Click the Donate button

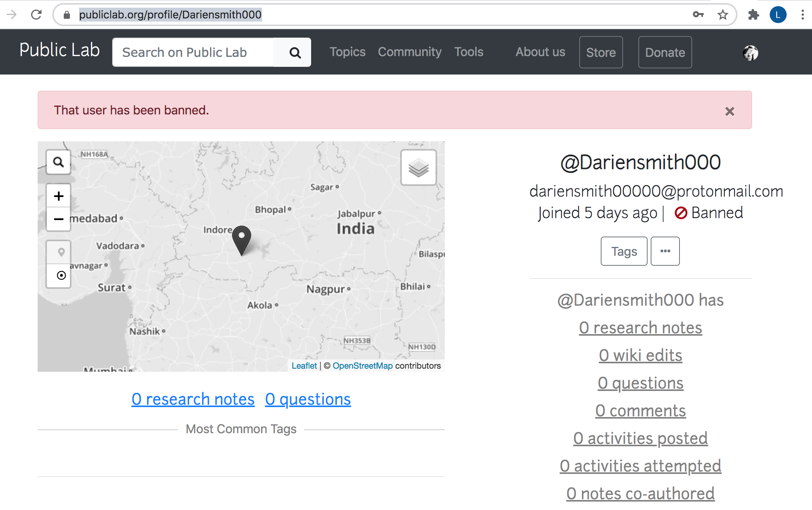coord(665,53)
